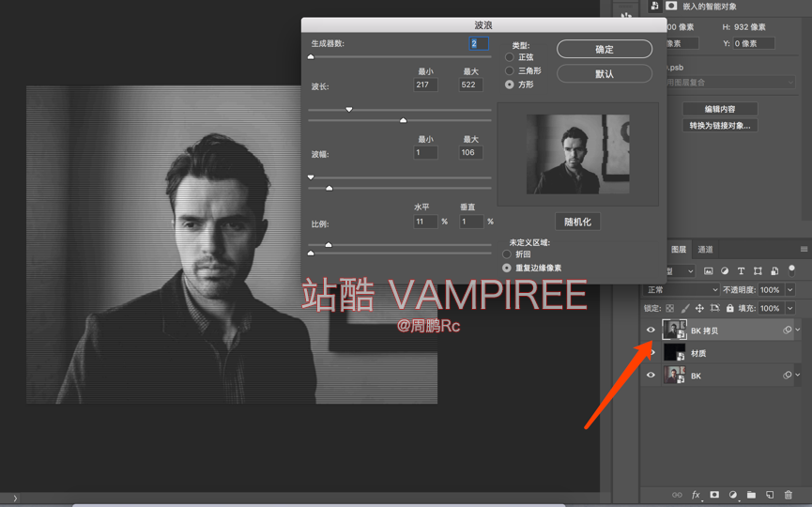Click the 不透明度 100% field

click(x=773, y=289)
